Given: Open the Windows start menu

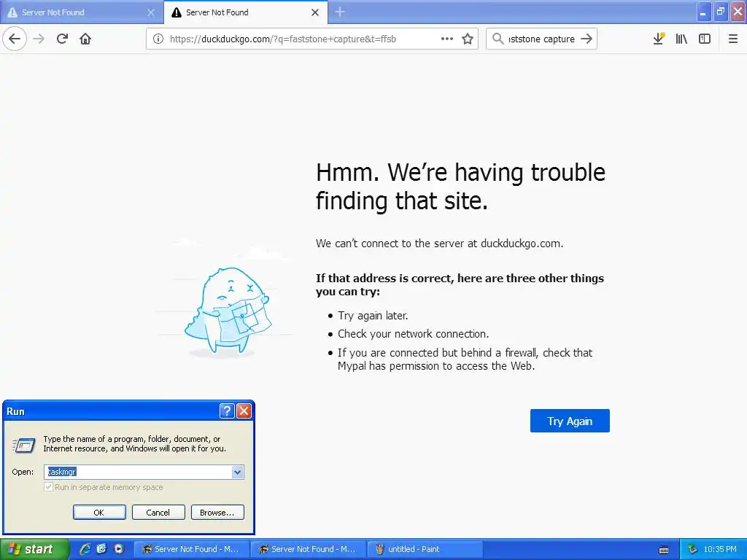Looking at the screenshot, I should 34,549.
